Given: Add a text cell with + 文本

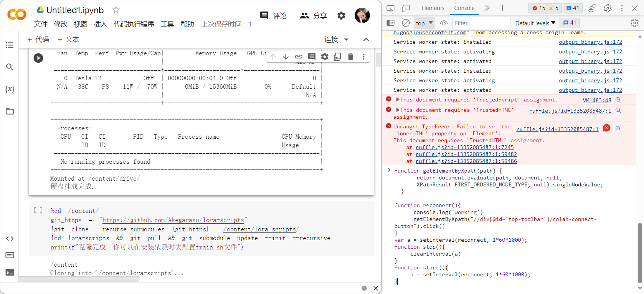Looking at the screenshot, I should click(68, 40).
